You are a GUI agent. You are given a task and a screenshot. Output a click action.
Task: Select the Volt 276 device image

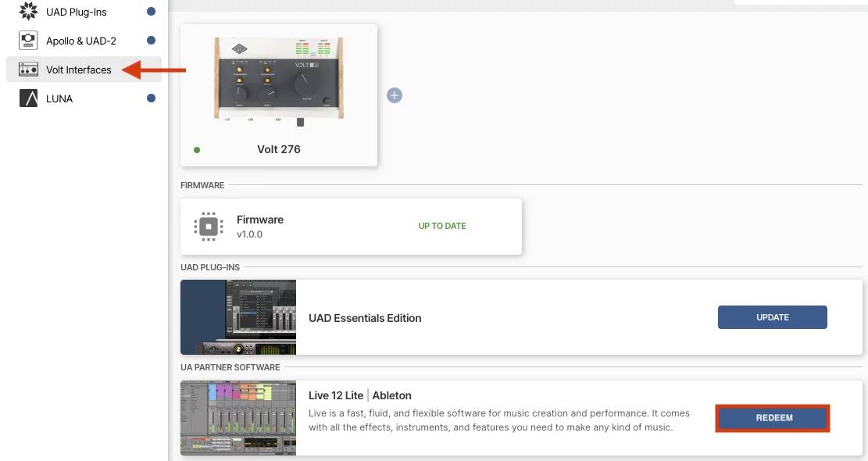point(279,80)
